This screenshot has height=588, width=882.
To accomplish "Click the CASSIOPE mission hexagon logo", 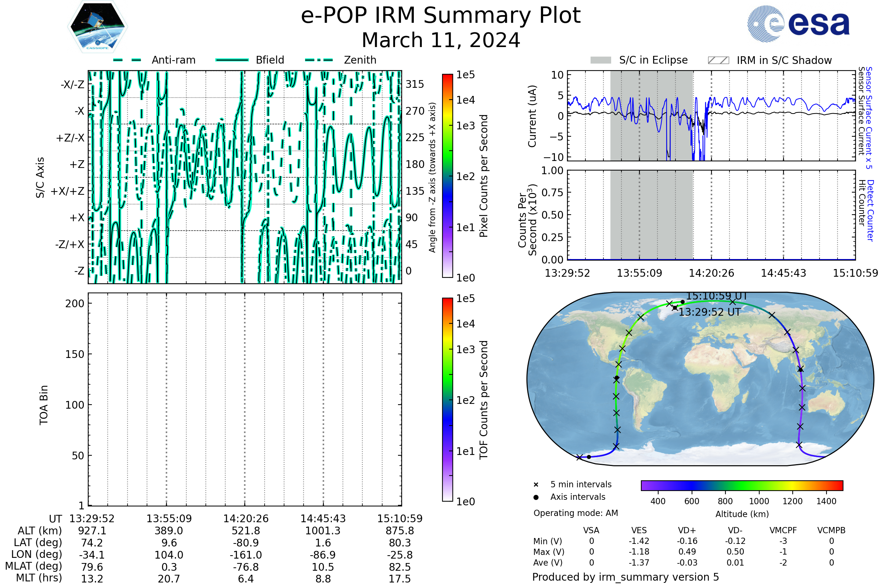I will click(97, 27).
